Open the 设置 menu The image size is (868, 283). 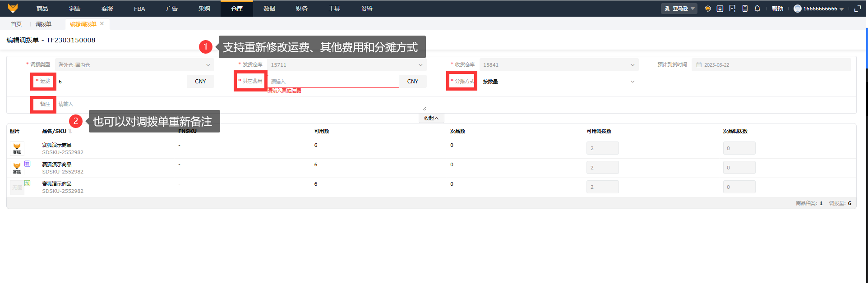(367, 9)
